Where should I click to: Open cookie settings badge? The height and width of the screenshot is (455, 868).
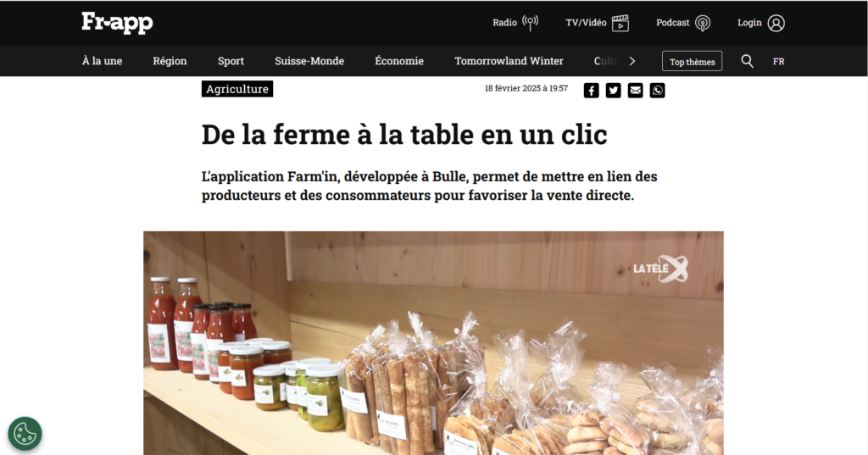25,434
